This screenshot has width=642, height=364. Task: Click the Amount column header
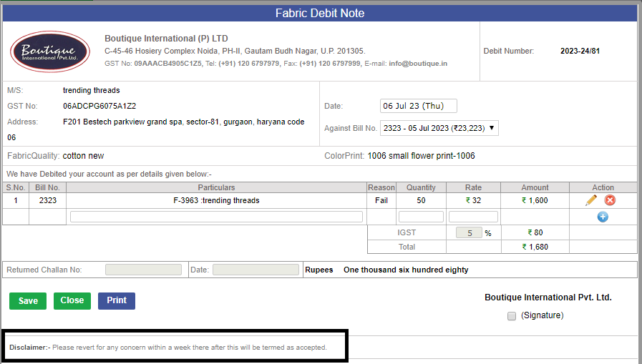tap(535, 187)
